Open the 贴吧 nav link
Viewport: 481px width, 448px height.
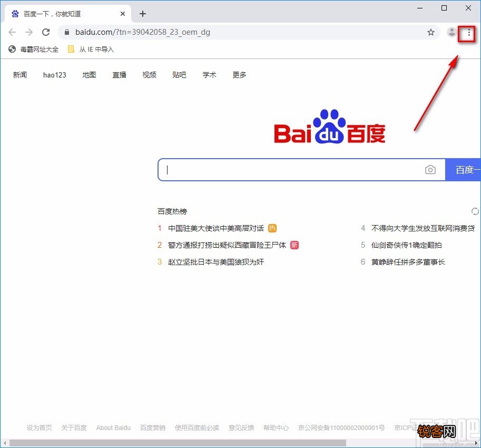180,75
